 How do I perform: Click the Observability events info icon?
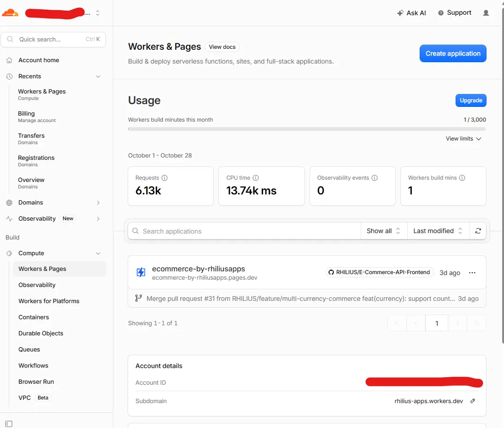pyautogui.click(x=375, y=178)
